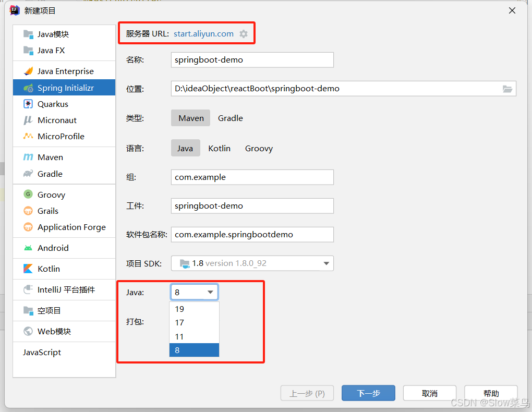
Task: Focus the 组 field com.example
Action: click(252, 177)
